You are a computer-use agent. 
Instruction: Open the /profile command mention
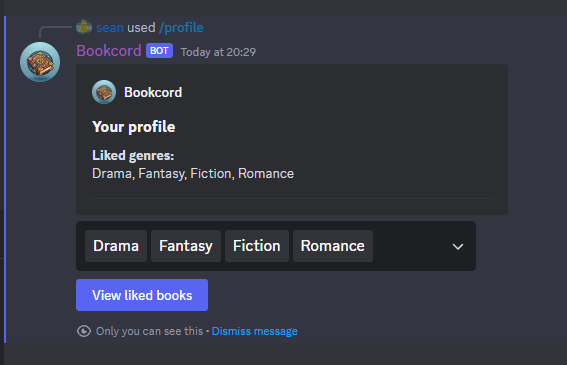pyautogui.click(x=181, y=27)
